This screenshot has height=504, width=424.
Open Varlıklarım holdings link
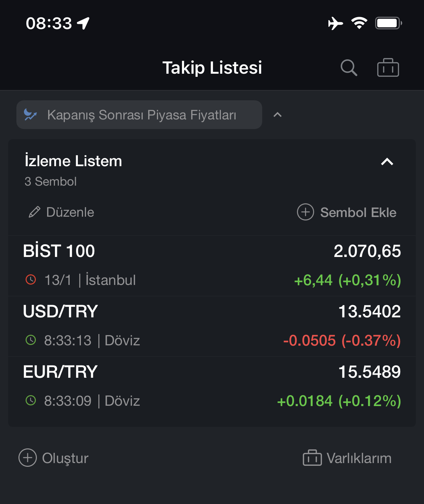click(x=347, y=458)
